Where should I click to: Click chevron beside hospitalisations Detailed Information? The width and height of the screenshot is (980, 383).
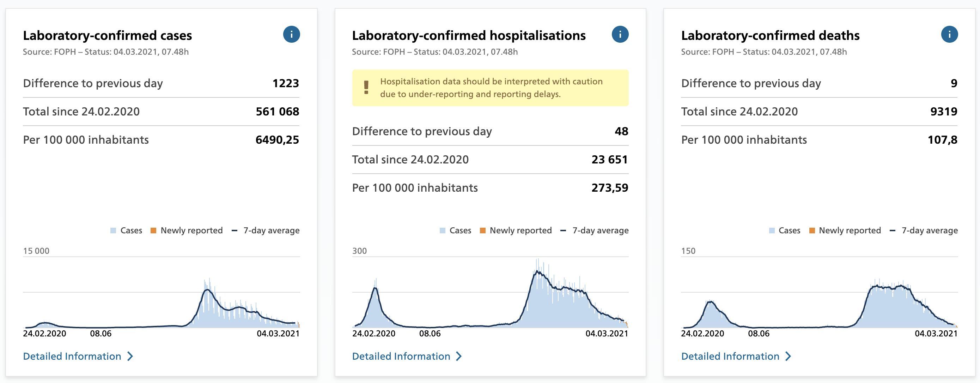coord(459,357)
